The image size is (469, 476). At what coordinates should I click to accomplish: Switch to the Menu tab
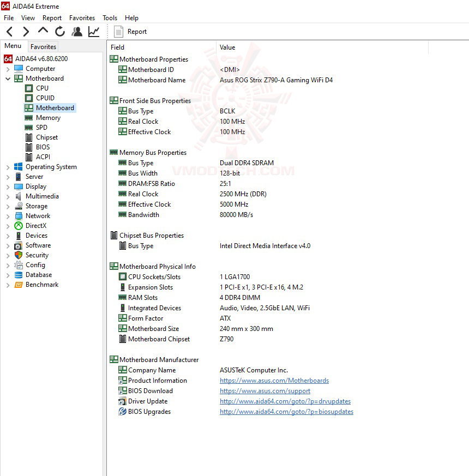[x=13, y=46]
